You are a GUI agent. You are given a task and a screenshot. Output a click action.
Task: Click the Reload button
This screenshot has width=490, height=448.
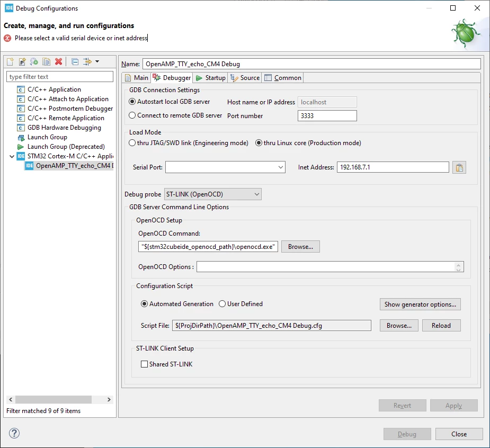click(441, 326)
